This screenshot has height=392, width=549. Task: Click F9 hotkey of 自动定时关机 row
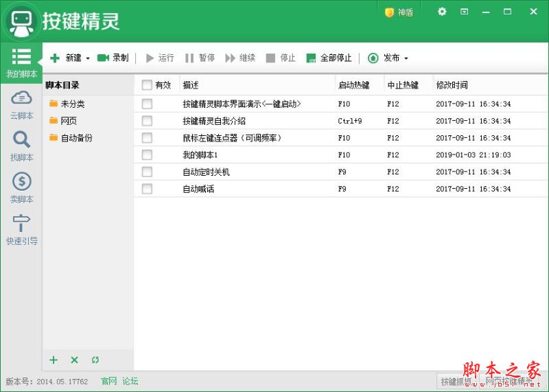pos(342,172)
